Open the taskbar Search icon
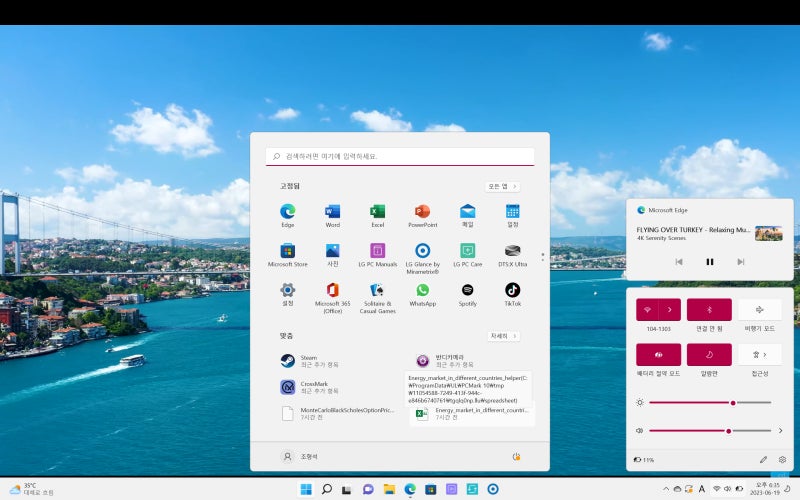Screen dimensions: 800x500 click(327, 489)
